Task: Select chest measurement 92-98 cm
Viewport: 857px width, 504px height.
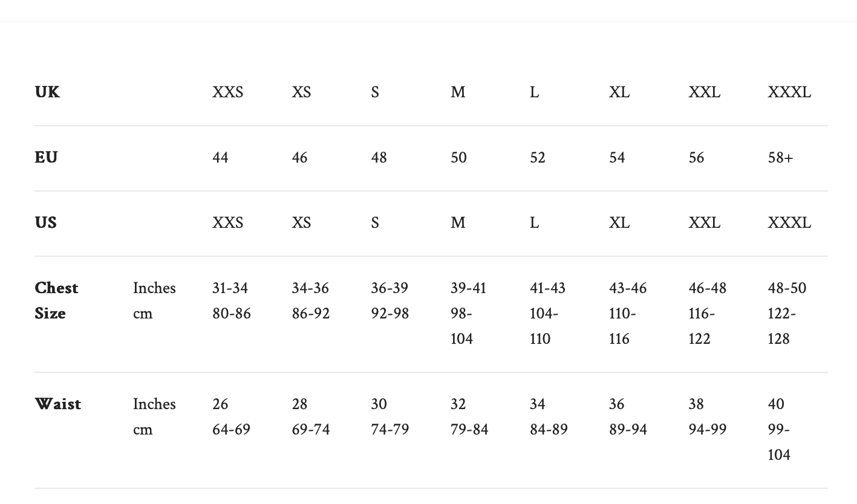Action: click(389, 314)
